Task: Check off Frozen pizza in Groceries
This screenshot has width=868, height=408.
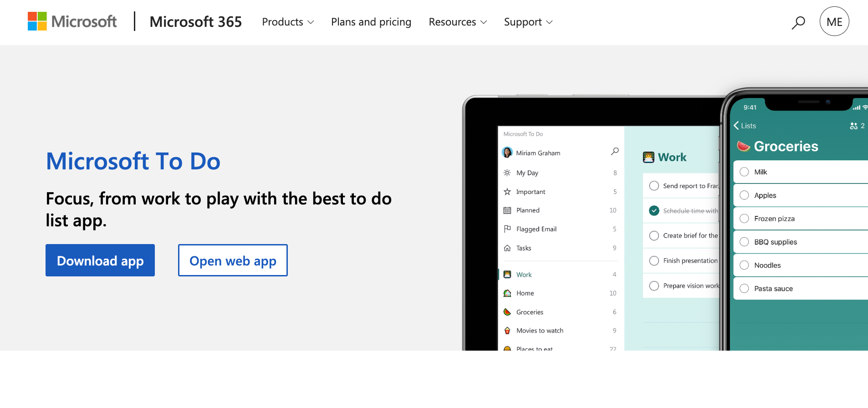Action: click(744, 219)
